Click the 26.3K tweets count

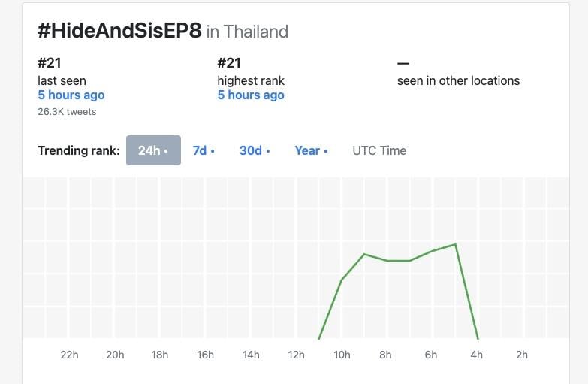(x=67, y=111)
